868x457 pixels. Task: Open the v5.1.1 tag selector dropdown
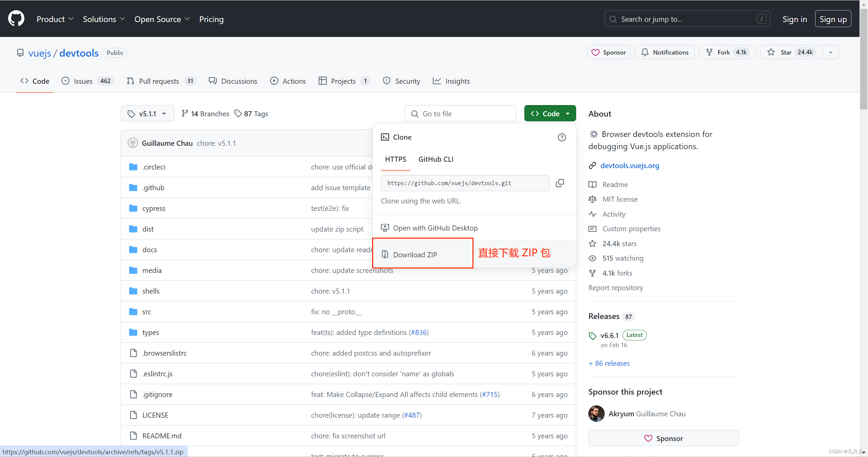click(147, 113)
